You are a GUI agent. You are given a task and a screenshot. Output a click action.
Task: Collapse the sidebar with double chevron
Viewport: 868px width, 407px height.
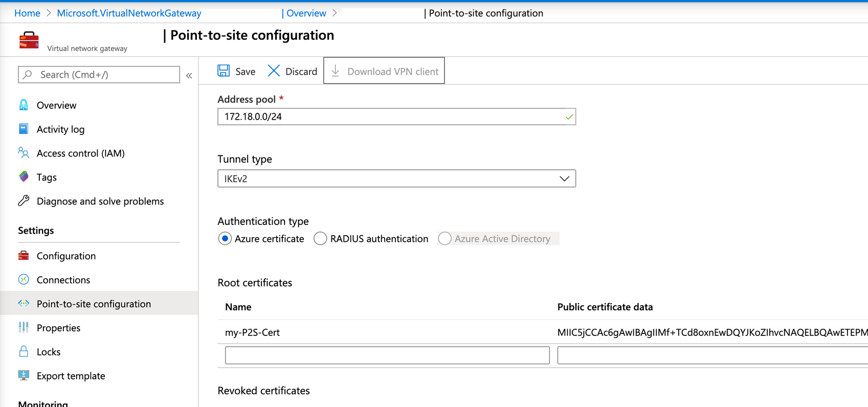click(189, 76)
